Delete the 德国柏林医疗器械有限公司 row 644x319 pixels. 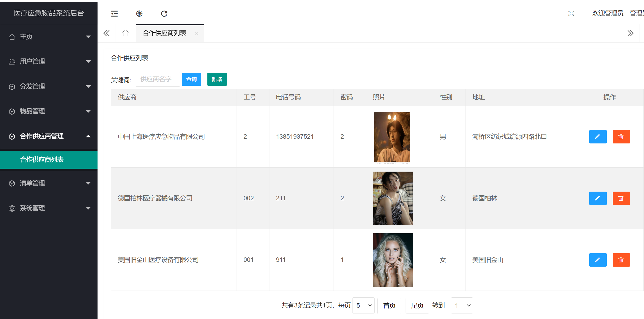pos(621,198)
